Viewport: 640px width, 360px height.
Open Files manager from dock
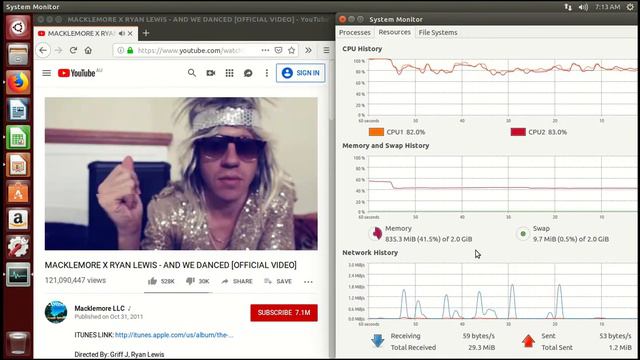[x=18, y=55]
